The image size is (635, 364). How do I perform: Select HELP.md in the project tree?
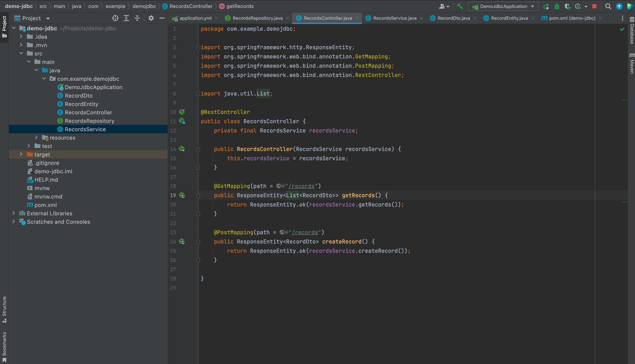[x=46, y=180]
